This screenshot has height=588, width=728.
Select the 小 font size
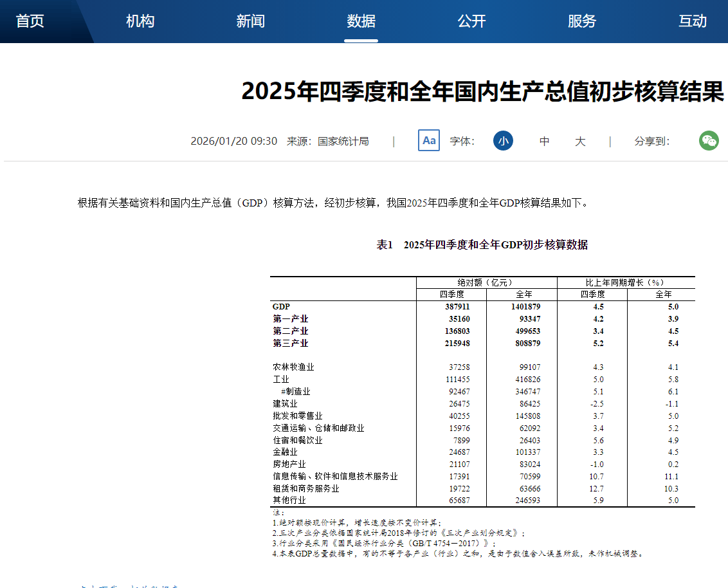tap(503, 140)
